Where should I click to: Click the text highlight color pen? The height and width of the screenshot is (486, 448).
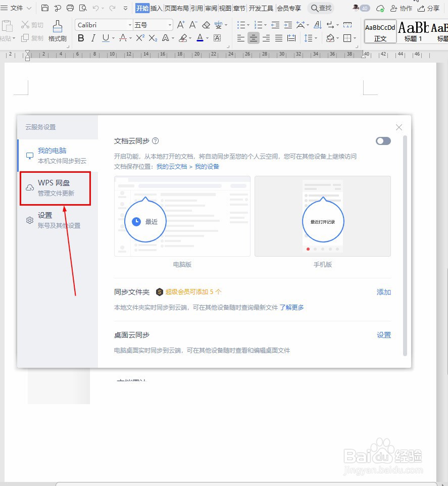[183, 38]
